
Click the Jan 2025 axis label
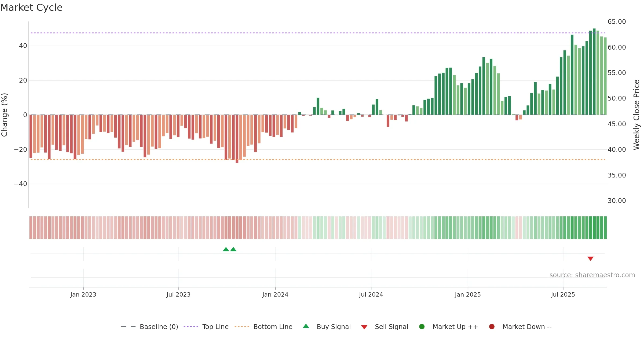point(468,295)
